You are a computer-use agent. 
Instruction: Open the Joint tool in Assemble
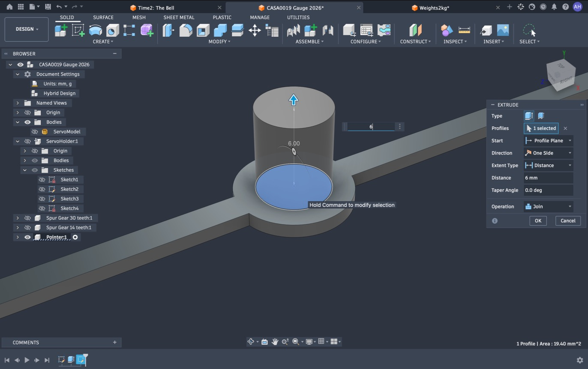click(x=328, y=30)
